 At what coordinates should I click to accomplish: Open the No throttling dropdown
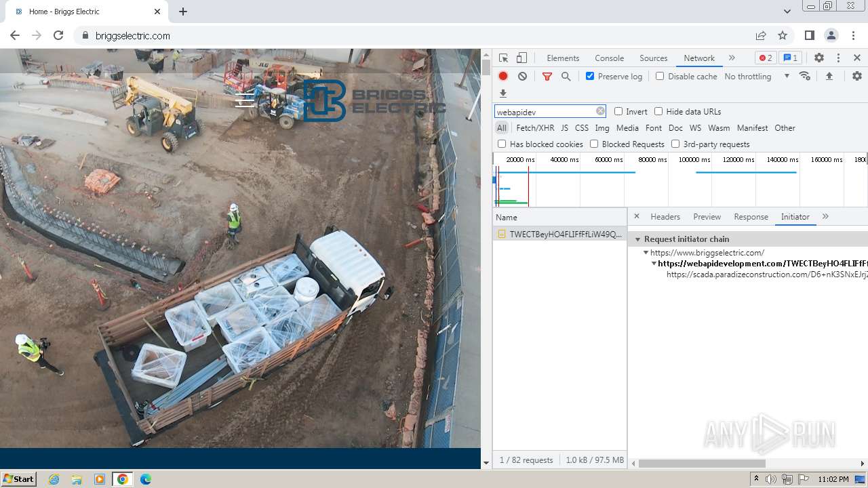pyautogui.click(x=757, y=76)
